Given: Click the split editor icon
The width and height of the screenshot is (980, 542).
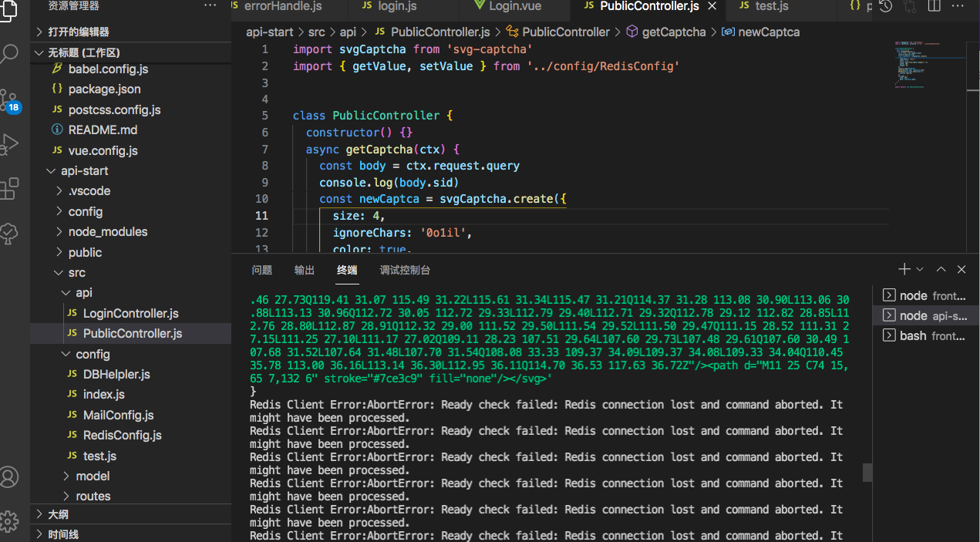Looking at the screenshot, I should 934,6.
